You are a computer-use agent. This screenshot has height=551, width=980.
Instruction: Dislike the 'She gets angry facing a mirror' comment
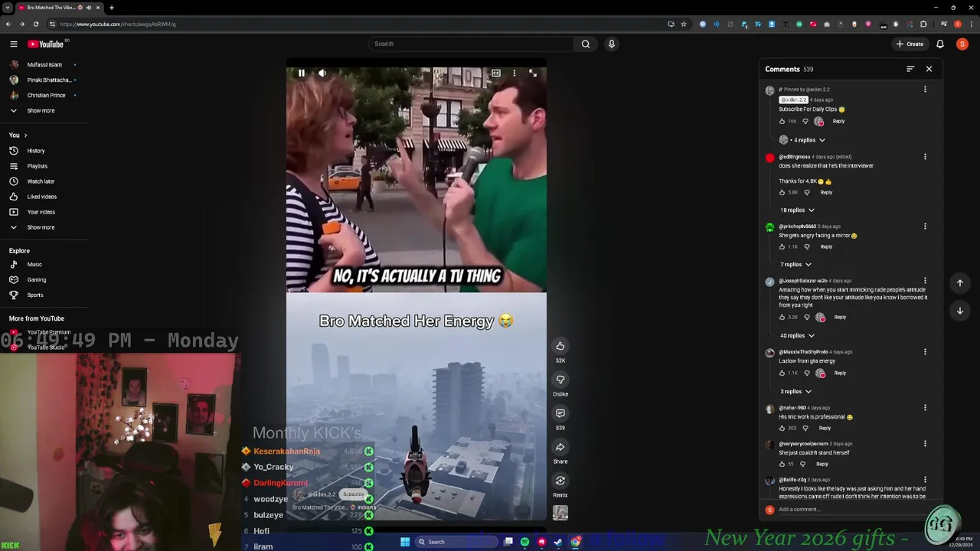click(806, 247)
